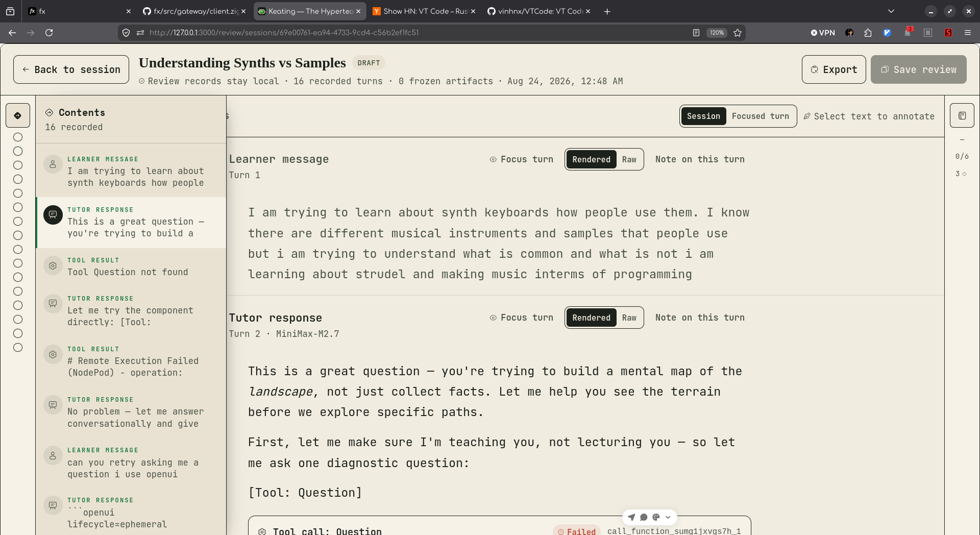The width and height of the screenshot is (980, 535).
Task: Show Learner message as Rendered
Action: coord(591,159)
